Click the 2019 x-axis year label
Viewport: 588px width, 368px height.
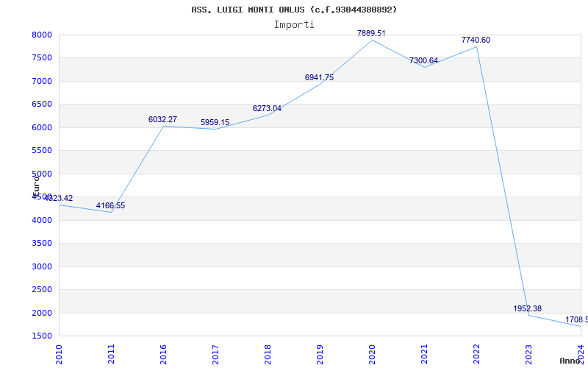(320, 354)
